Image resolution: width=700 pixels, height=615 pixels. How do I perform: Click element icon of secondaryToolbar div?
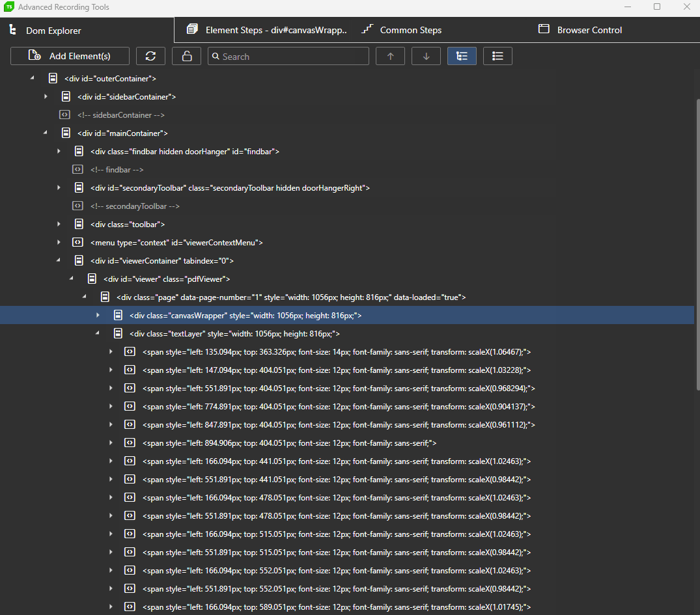(x=79, y=188)
